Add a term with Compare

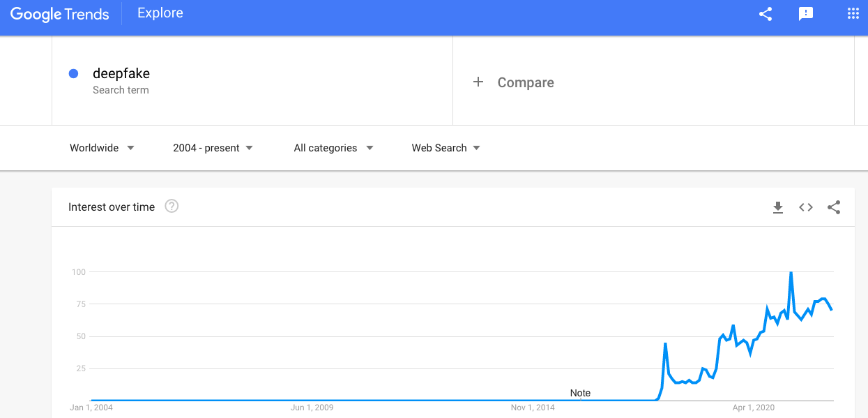pos(526,82)
